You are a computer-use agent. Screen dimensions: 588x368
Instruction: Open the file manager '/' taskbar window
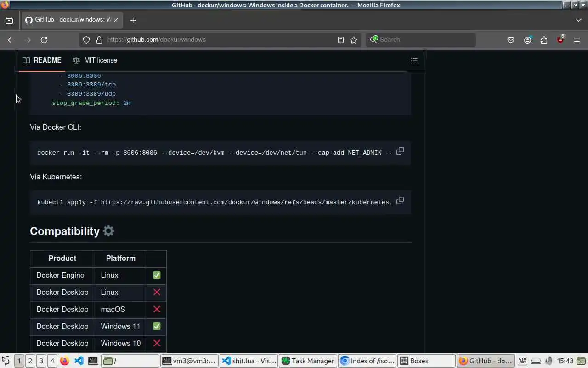coord(130,361)
